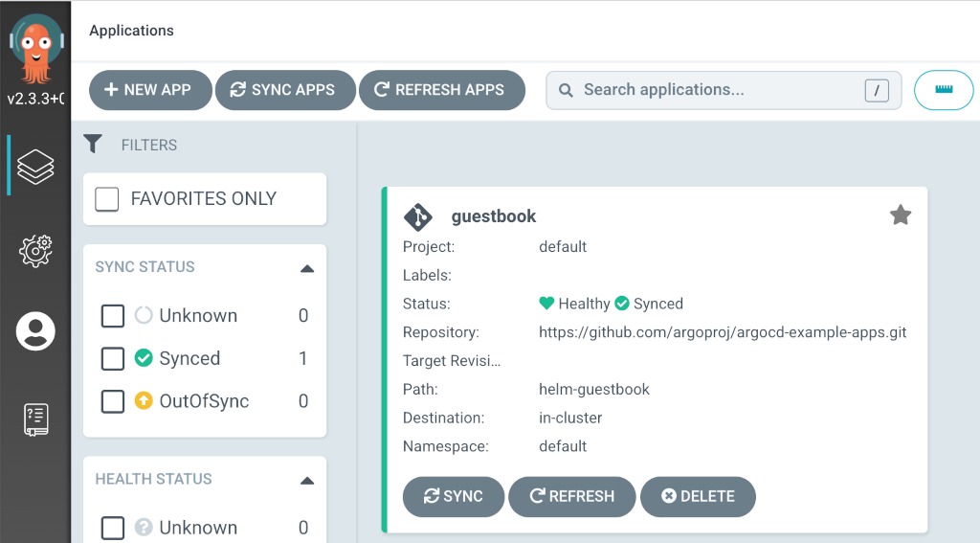
Task: Collapse the Sync Status filter section
Action: tap(307, 268)
